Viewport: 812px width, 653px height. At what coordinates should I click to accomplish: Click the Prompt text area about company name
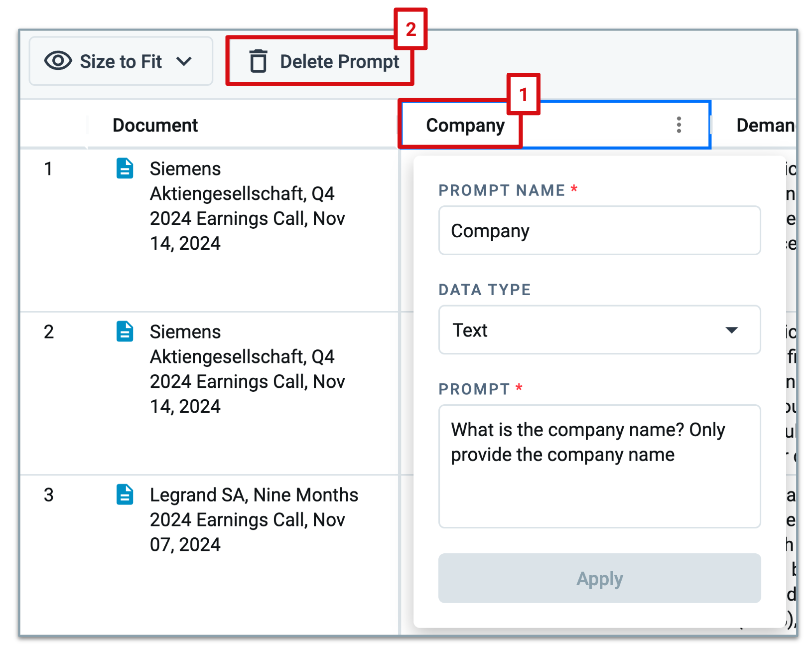[x=599, y=466]
